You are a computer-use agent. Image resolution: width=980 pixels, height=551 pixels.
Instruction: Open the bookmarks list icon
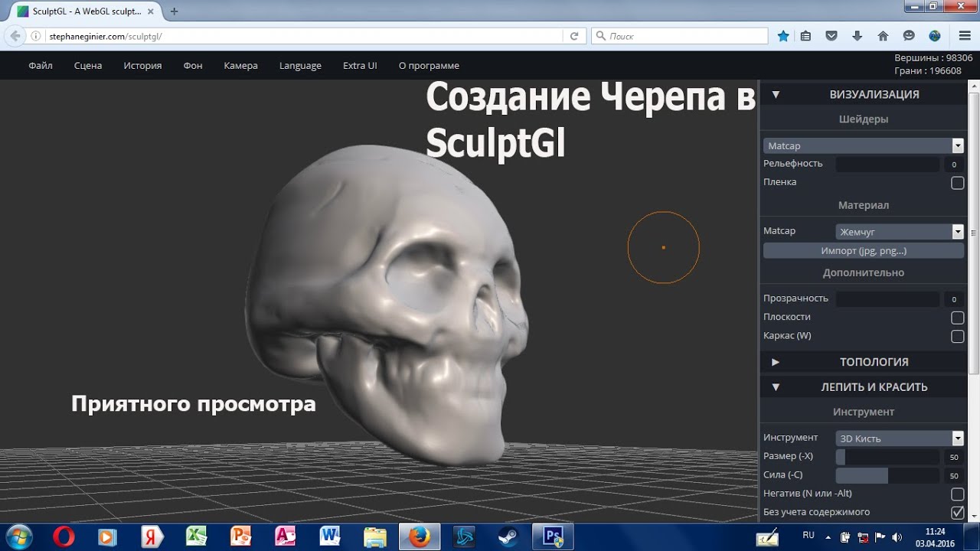click(x=805, y=36)
